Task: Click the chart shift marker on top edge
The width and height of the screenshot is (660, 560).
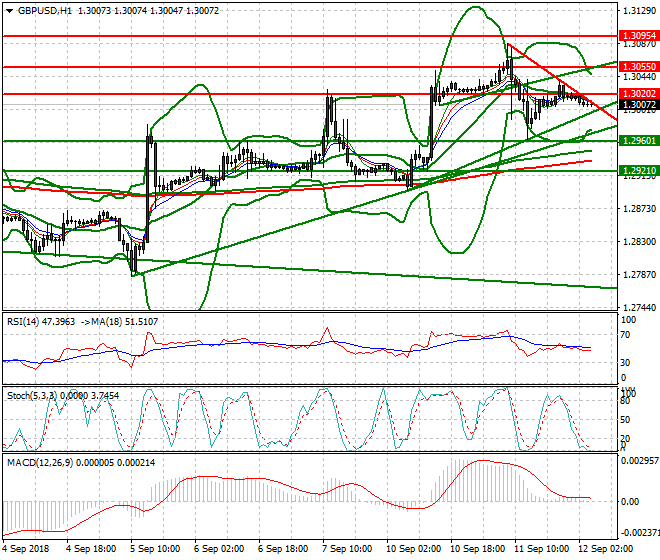Action: [597, 7]
